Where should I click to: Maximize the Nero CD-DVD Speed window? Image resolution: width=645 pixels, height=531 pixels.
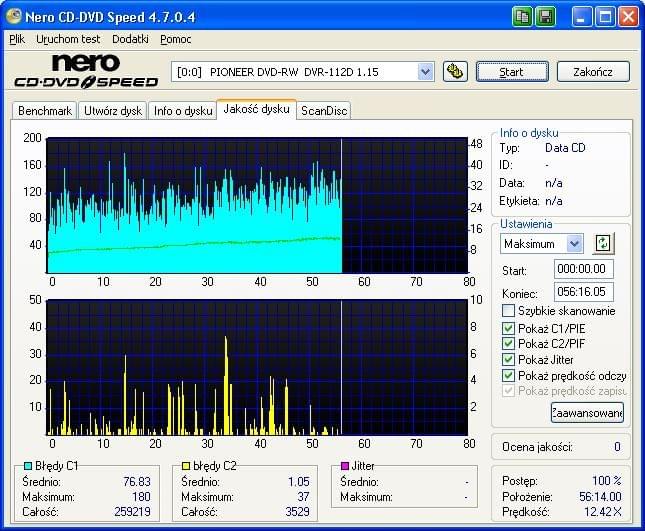(x=605, y=17)
